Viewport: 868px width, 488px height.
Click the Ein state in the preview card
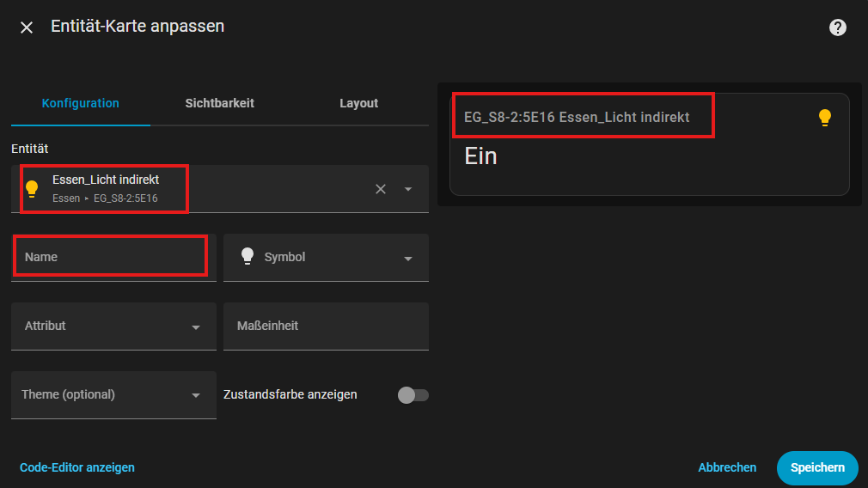pos(480,156)
